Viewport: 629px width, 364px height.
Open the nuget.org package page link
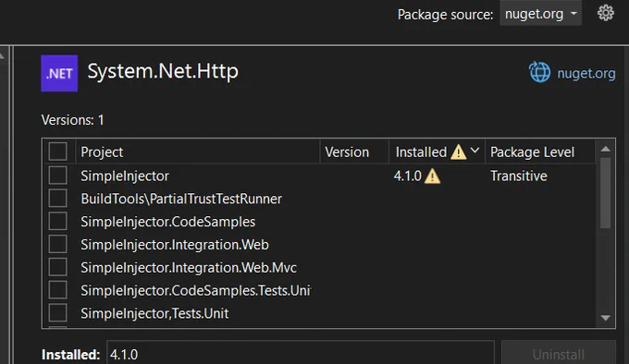point(586,73)
